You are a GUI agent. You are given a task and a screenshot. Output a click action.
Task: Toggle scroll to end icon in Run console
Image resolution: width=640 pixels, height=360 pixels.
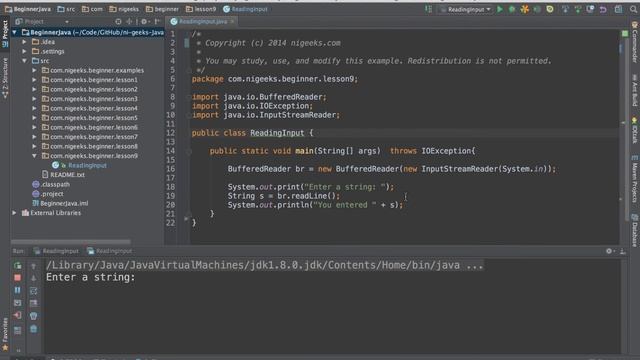(x=33, y=303)
